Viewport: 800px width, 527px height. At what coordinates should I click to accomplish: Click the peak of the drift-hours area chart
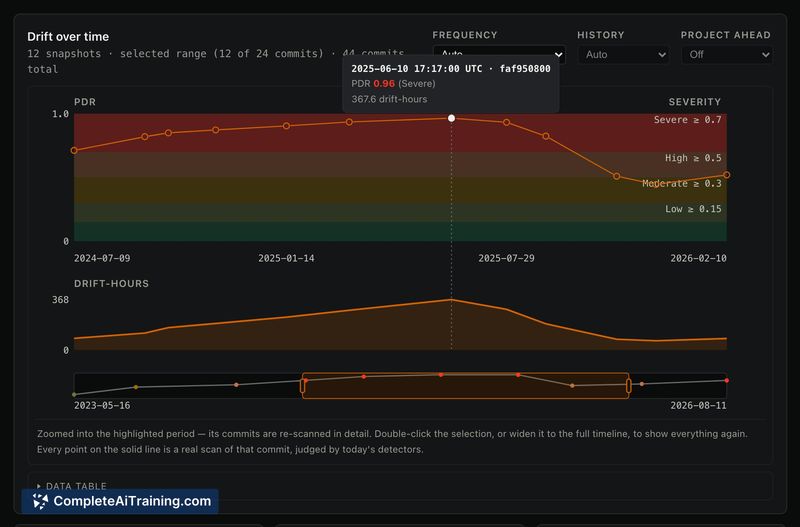(452, 300)
